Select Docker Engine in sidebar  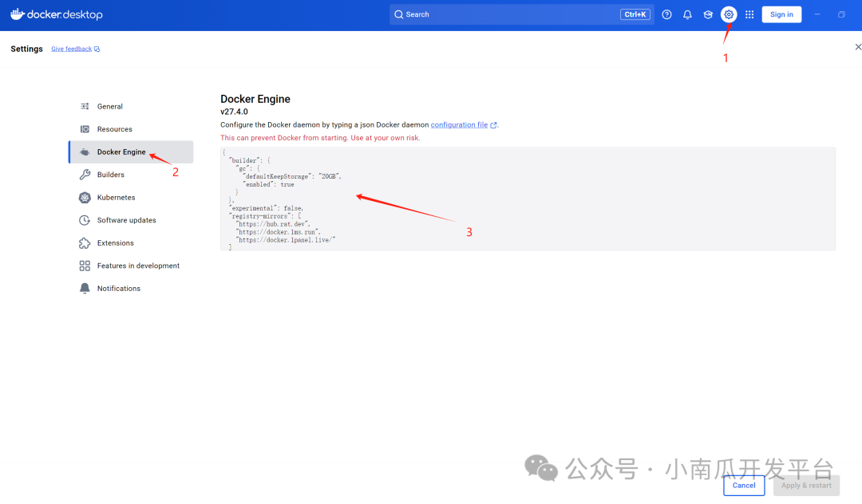pos(131,152)
